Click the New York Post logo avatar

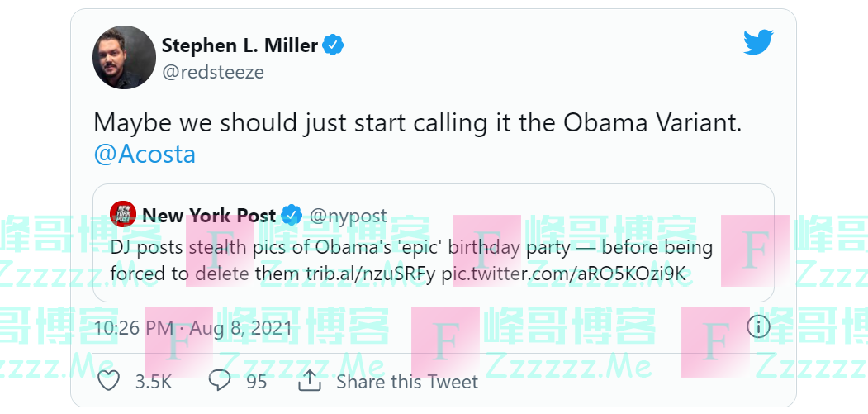point(123,215)
